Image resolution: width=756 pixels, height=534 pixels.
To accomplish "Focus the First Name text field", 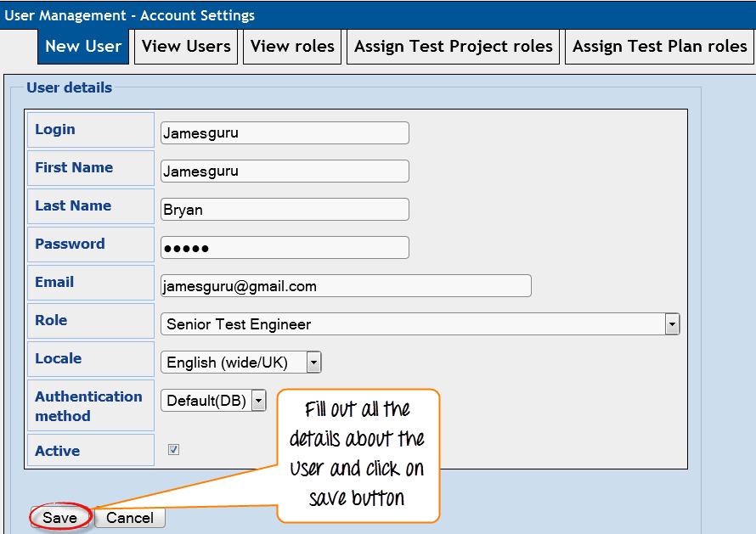I will tap(285, 171).
